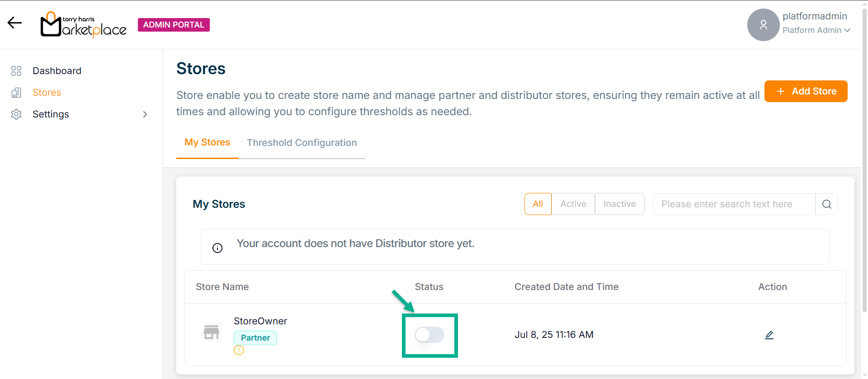Click the info icon in Distributor notice

[x=217, y=248]
